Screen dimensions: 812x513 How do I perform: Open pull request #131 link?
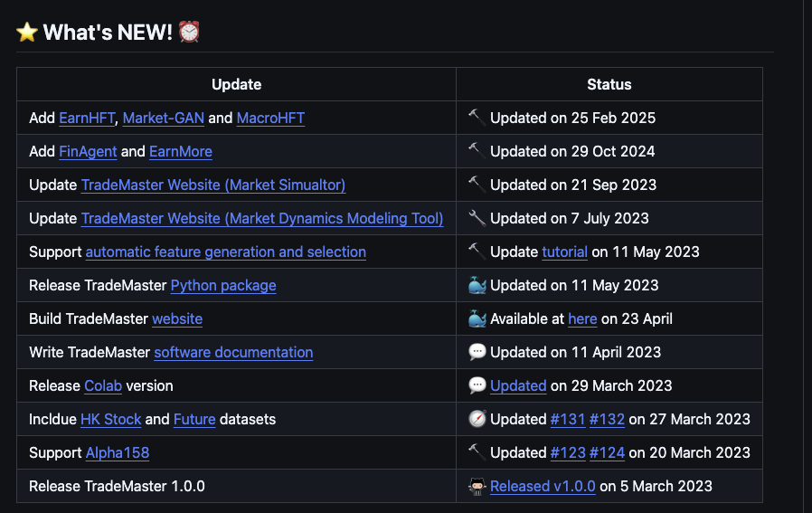(x=568, y=419)
